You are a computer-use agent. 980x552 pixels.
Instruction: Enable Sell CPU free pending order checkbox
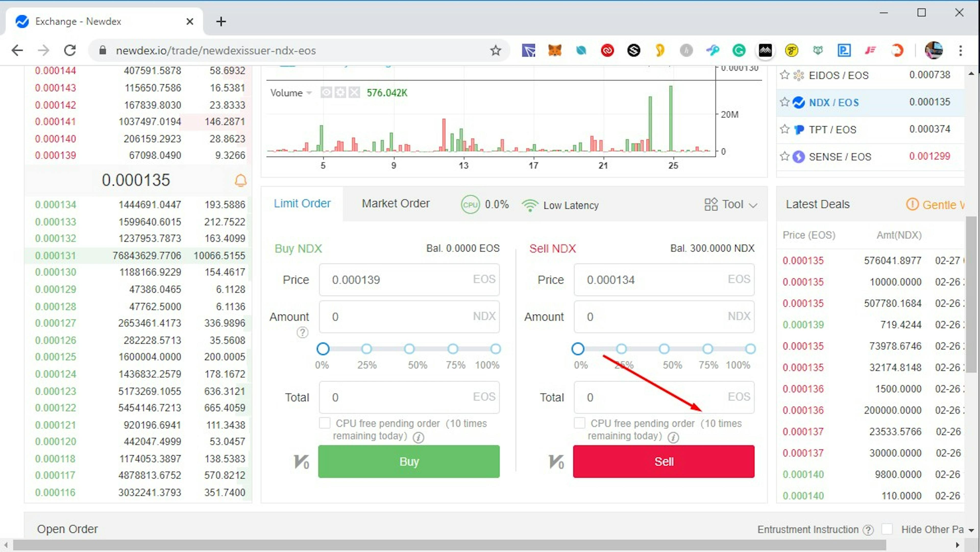click(579, 423)
